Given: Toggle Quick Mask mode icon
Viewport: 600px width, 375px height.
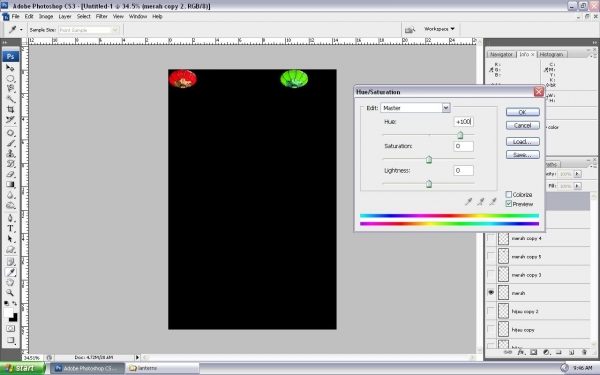Looking at the screenshot, I should 10,328.
